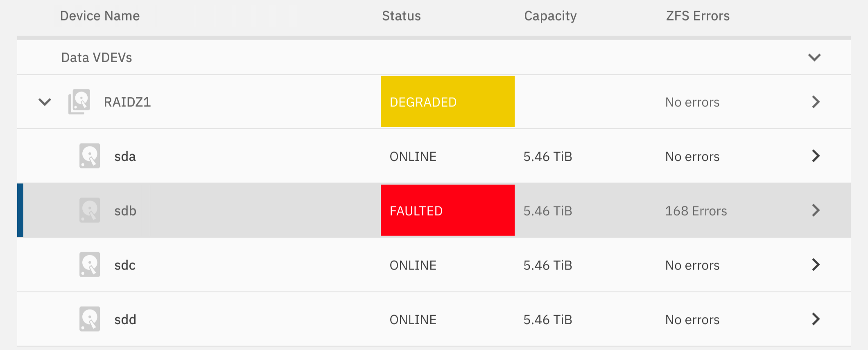Collapse the Data VDEVs section
This screenshot has height=350, width=868.
tap(814, 57)
